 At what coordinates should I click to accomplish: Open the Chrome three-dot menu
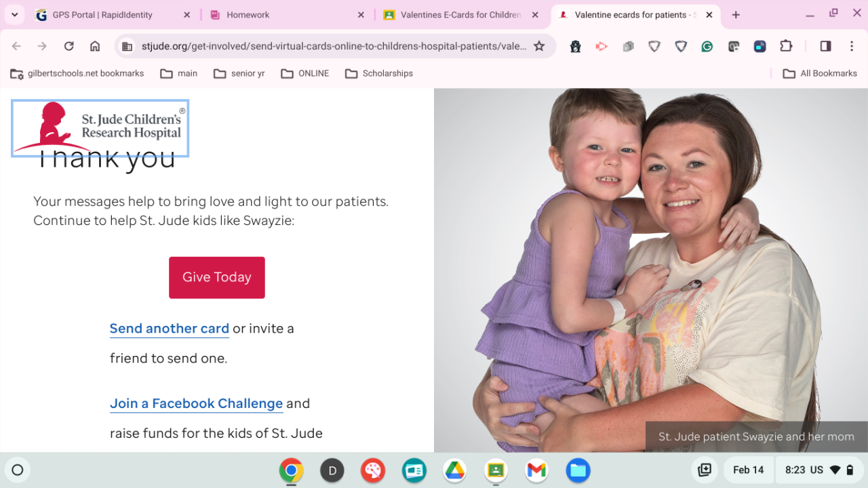coord(852,46)
